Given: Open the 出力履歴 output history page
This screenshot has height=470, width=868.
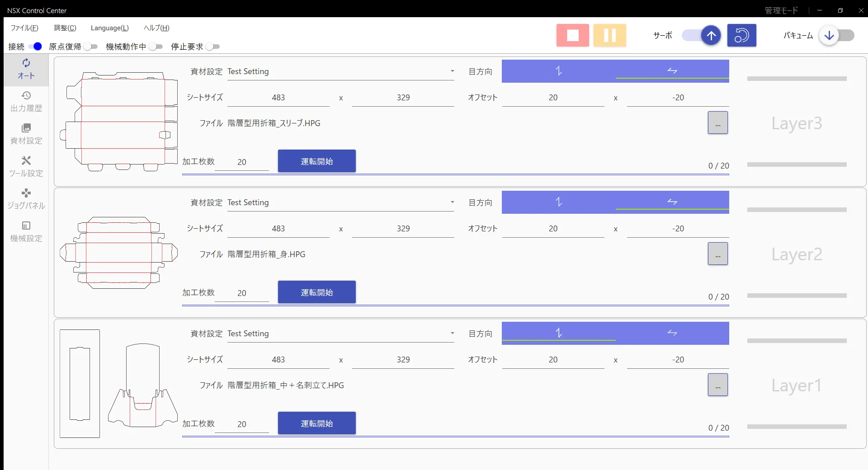Looking at the screenshot, I should click(26, 102).
